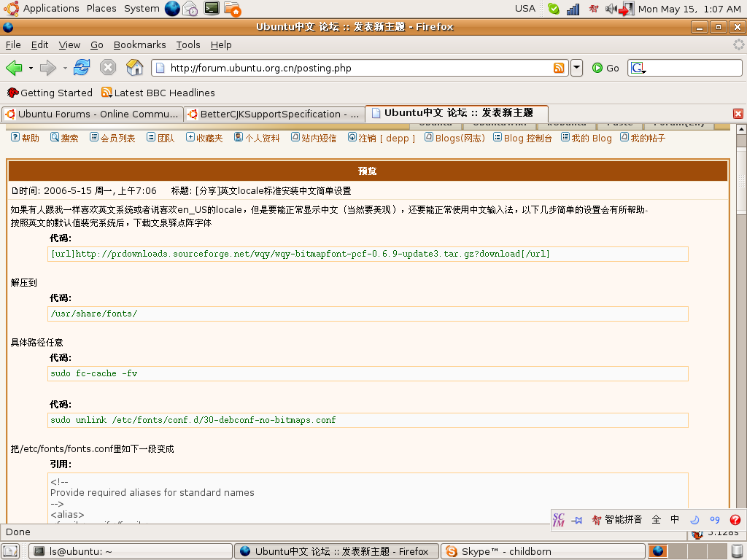This screenshot has width=747, height=560.
Task: Click into the Google search box
Action: [694, 68]
